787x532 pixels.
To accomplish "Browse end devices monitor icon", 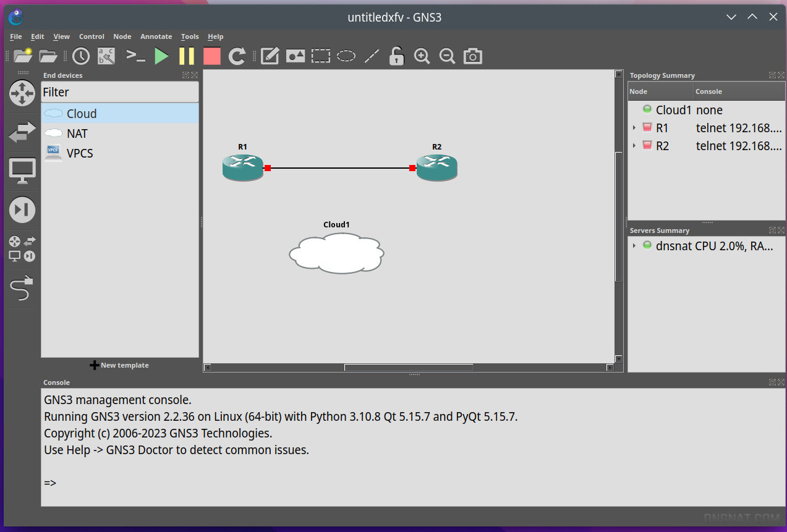I will click(22, 171).
